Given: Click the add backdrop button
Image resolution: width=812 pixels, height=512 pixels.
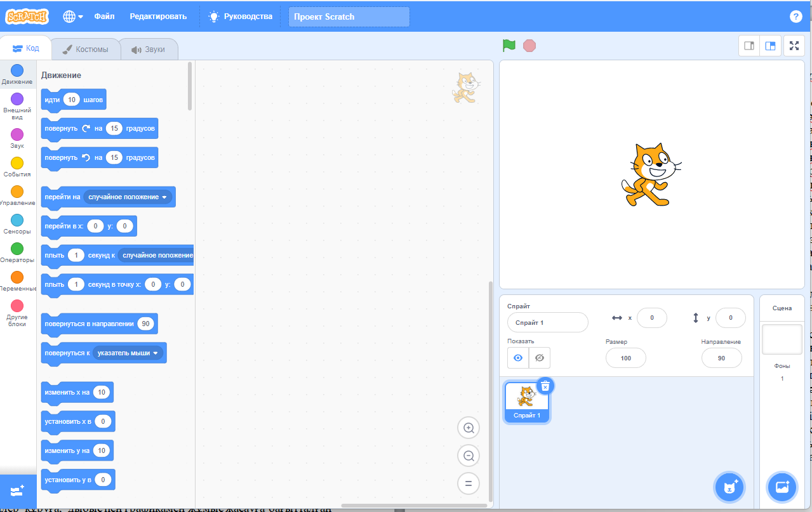Looking at the screenshot, I should 782,487.
